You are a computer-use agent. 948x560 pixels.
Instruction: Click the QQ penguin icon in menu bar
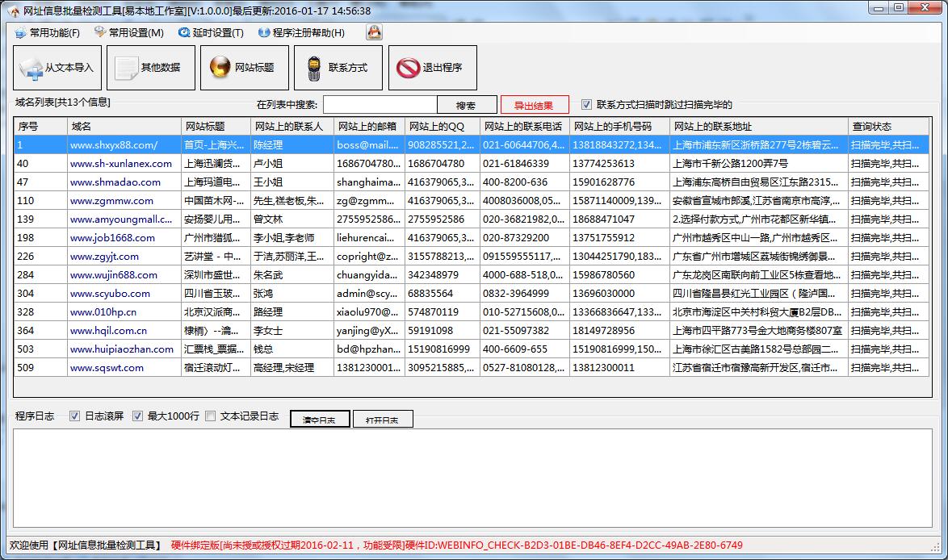(374, 32)
